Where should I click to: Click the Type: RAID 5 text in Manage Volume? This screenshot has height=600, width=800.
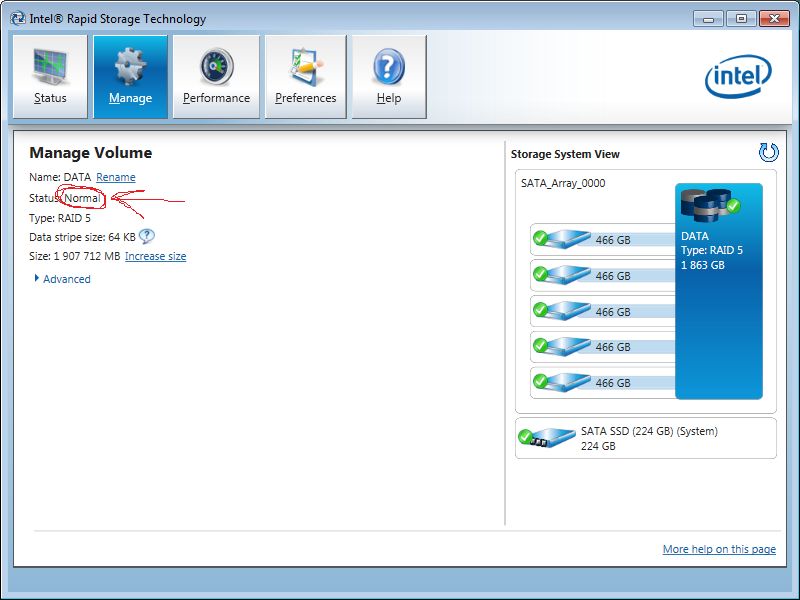pyautogui.click(x=60, y=218)
